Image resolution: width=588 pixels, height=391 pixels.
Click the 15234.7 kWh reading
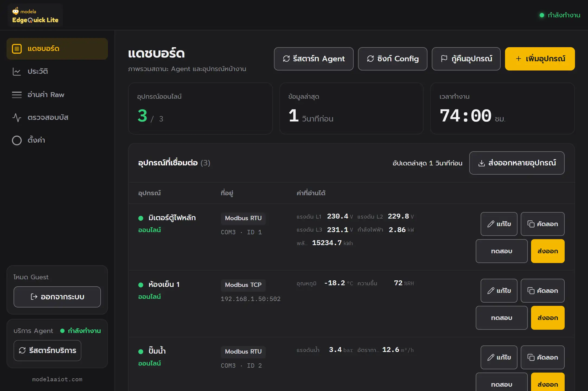[x=333, y=243]
